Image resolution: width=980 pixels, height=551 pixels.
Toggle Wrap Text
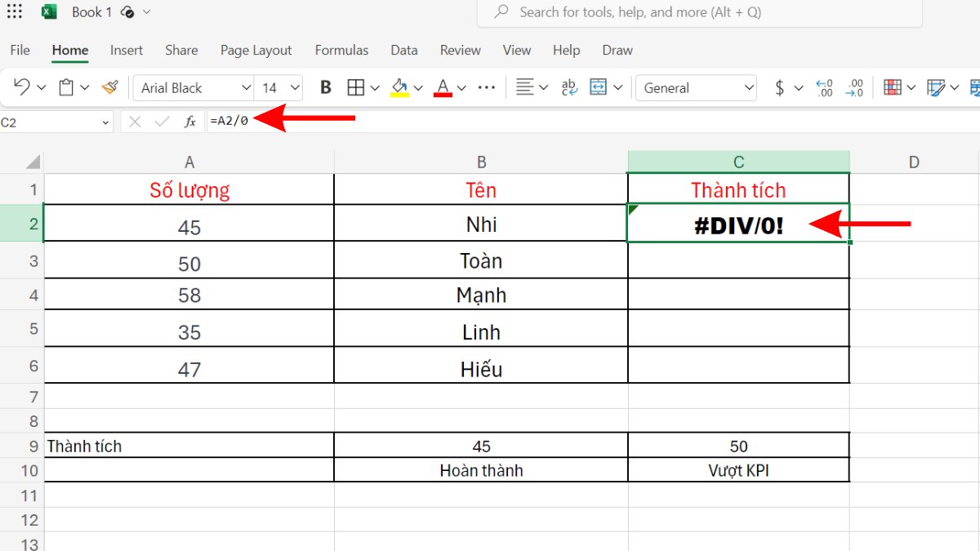point(569,87)
